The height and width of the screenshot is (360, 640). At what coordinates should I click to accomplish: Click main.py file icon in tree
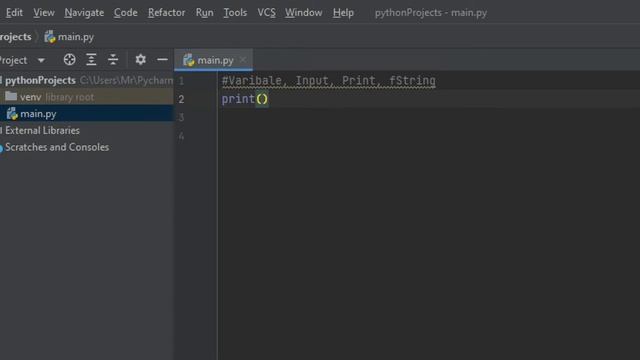pos(12,114)
